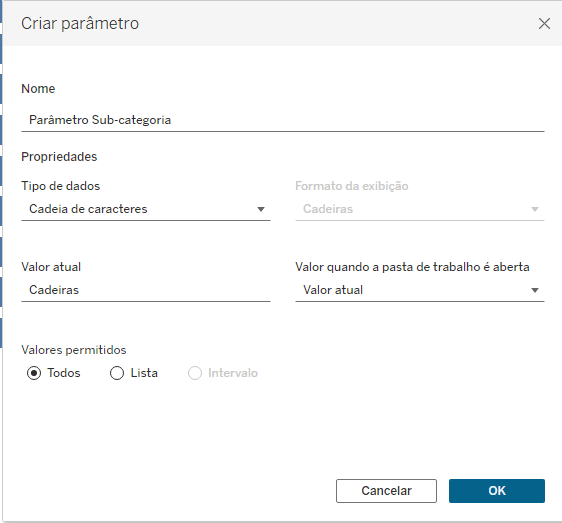Select the Cadeia de caracteres combo box text
This screenshot has height=523, width=562.
point(88,209)
